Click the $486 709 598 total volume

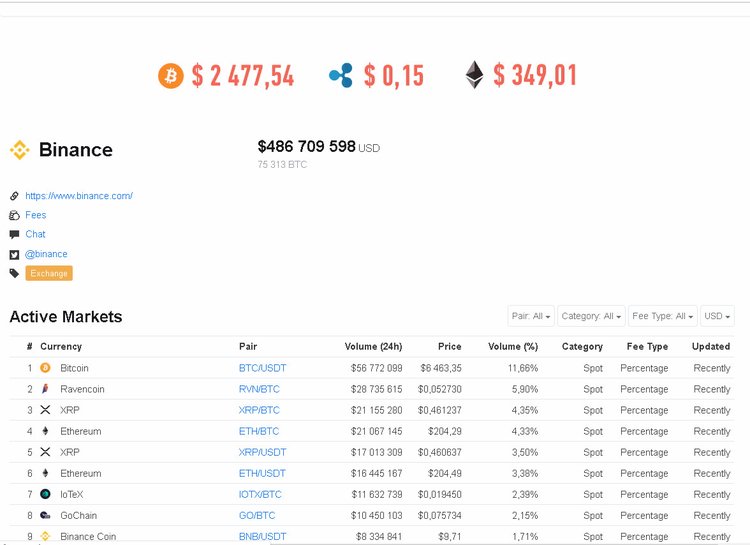(x=307, y=146)
